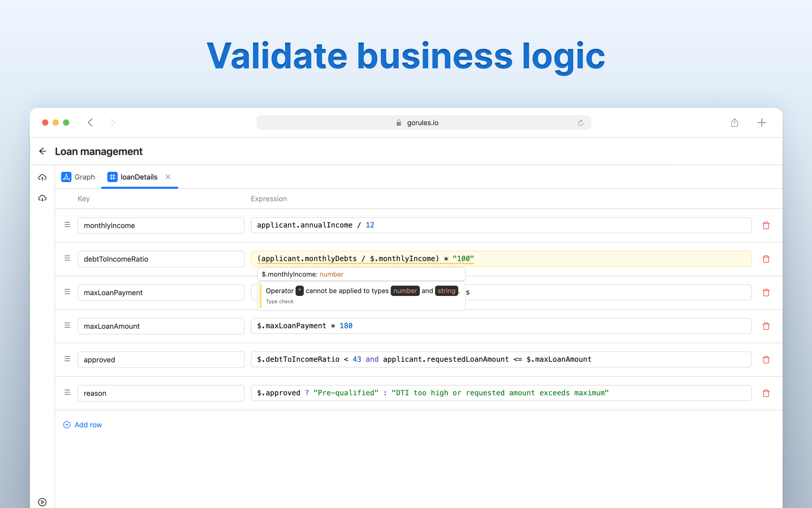Viewport: 812px width, 508px height.
Task: Click the browser share icon
Action: point(734,123)
